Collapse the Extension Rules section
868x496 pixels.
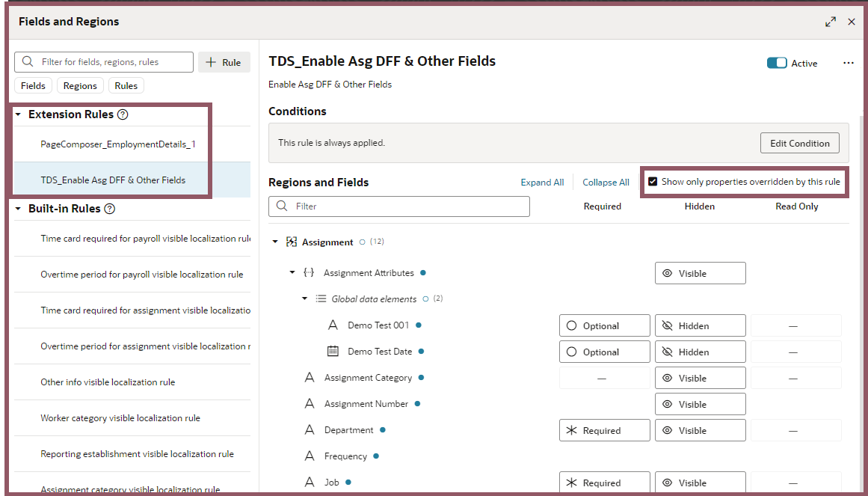pos(19,115)
